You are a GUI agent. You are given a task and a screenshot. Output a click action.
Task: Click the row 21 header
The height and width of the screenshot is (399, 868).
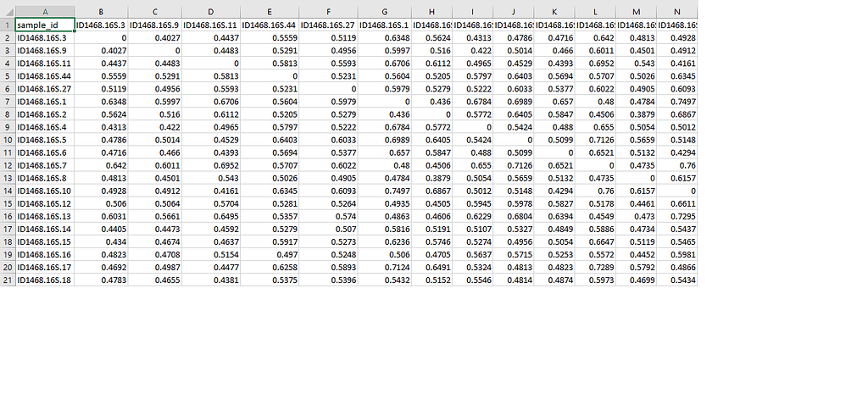[7, 280]
